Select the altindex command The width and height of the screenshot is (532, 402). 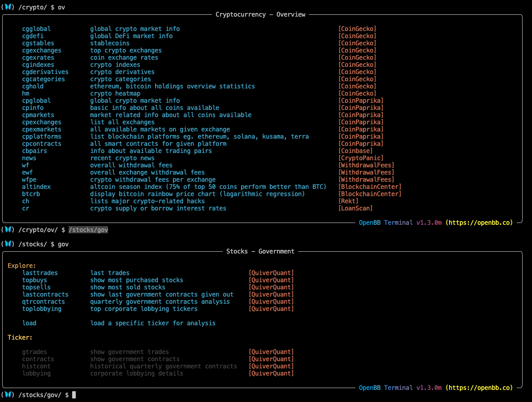point(36,187)
